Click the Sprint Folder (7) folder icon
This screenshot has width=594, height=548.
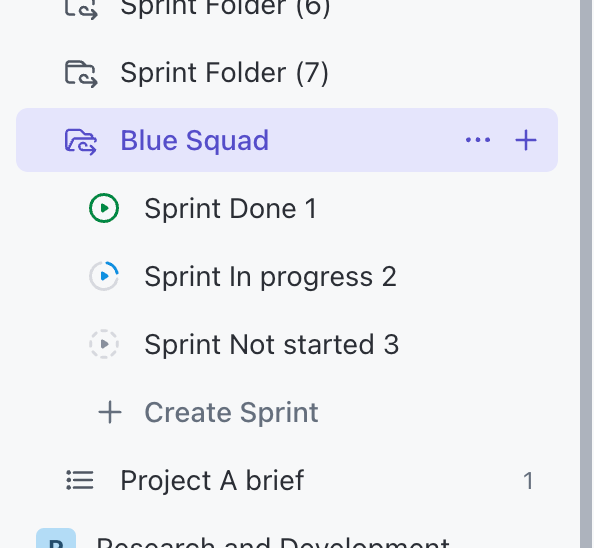click(81, 73)
